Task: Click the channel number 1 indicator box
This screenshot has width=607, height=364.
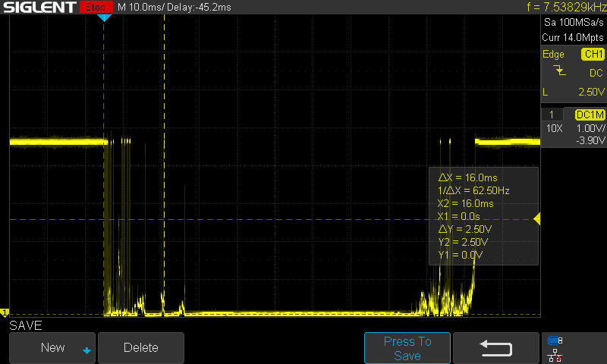Action: tap(552, 115)
